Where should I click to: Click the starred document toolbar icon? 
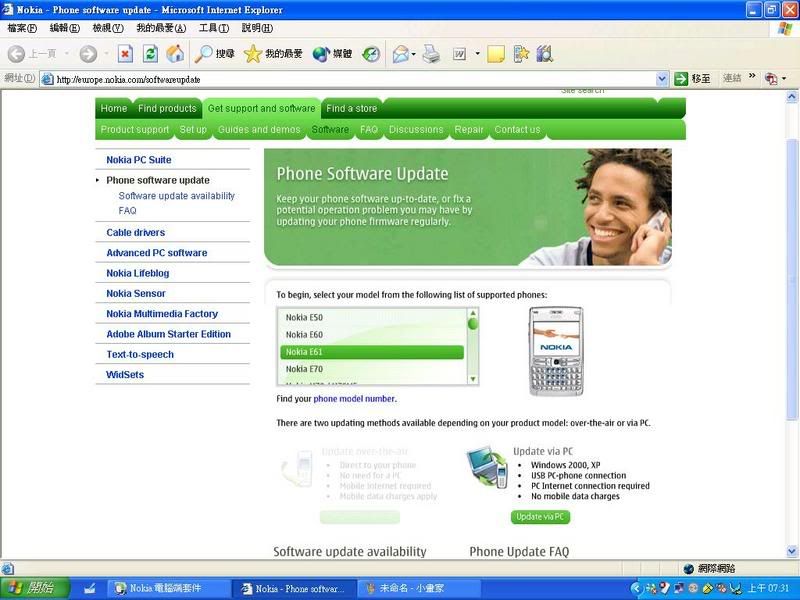[x=521, y=54]
